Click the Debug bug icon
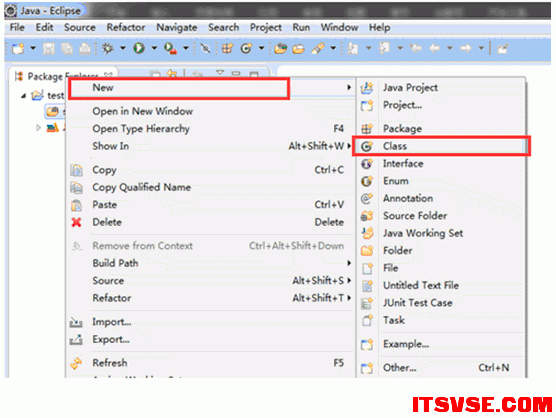This screenshot has height=418, width=556. [107, 48]
